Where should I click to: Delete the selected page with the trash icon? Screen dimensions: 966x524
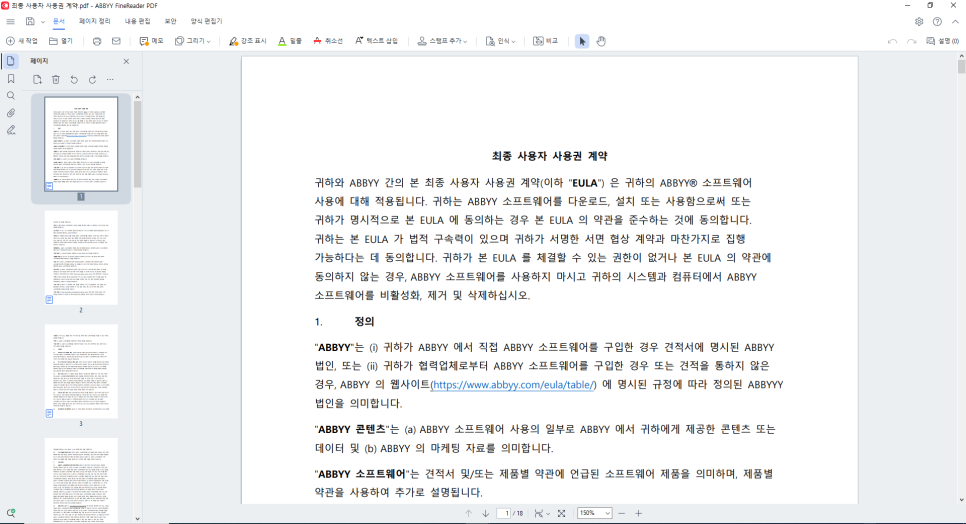pyautogui.click(x=55, y=79)
